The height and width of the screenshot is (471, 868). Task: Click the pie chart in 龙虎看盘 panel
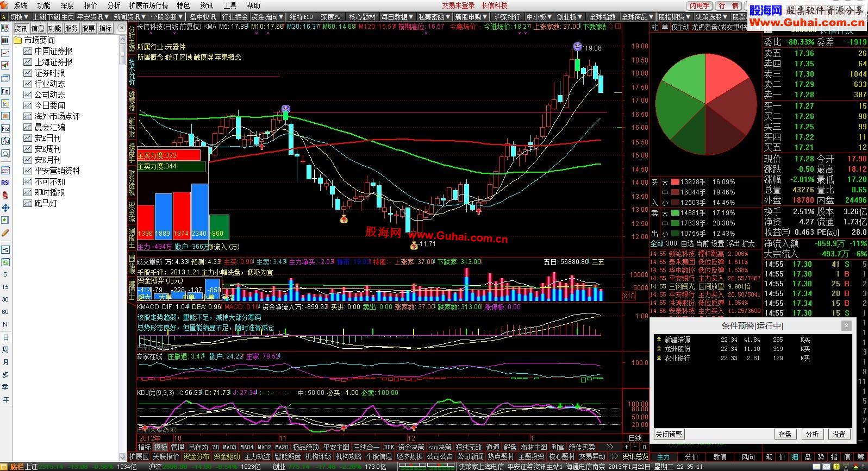point(705,103)
